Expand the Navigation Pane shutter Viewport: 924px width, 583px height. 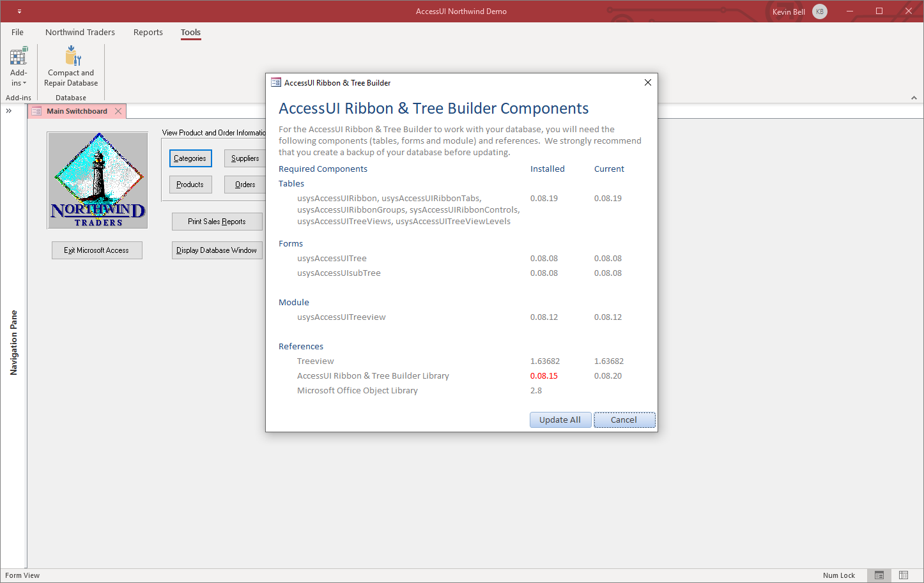point(9,111)
